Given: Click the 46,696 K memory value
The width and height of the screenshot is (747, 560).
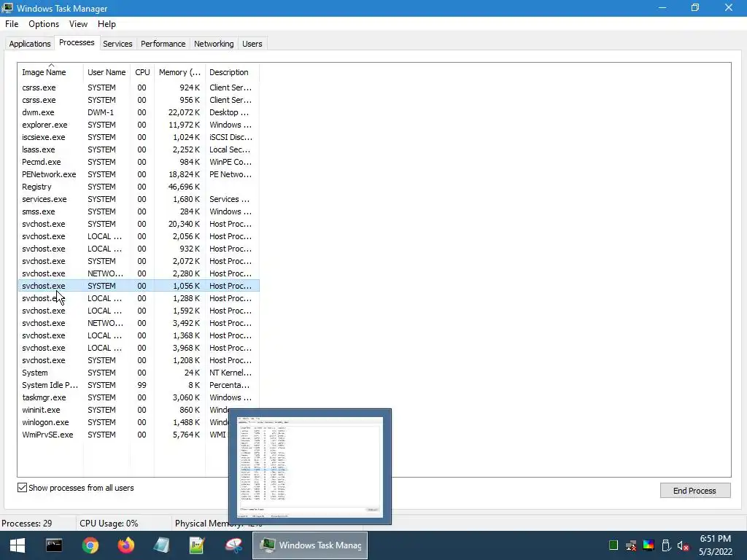Looking at the screenshot, I should tap(184, 187).
